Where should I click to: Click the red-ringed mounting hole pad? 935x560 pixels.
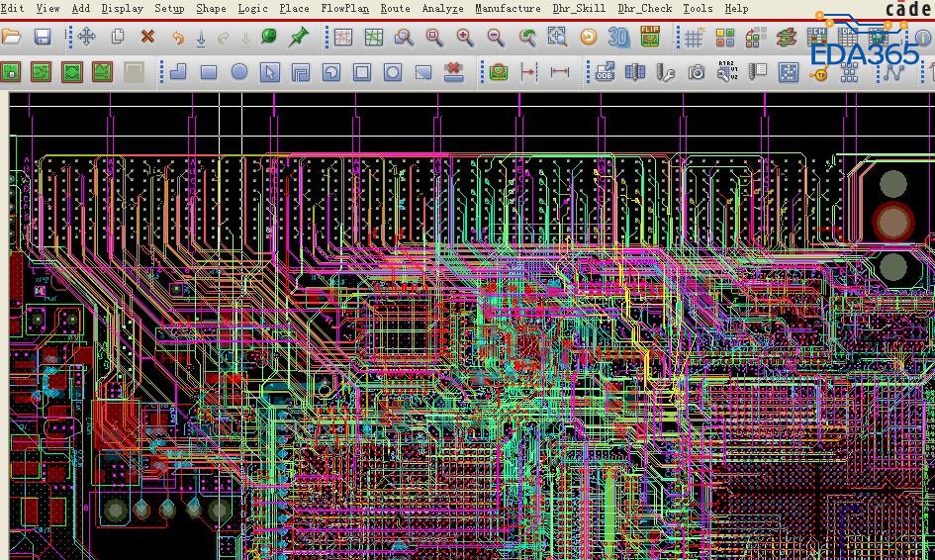point(893,222)
